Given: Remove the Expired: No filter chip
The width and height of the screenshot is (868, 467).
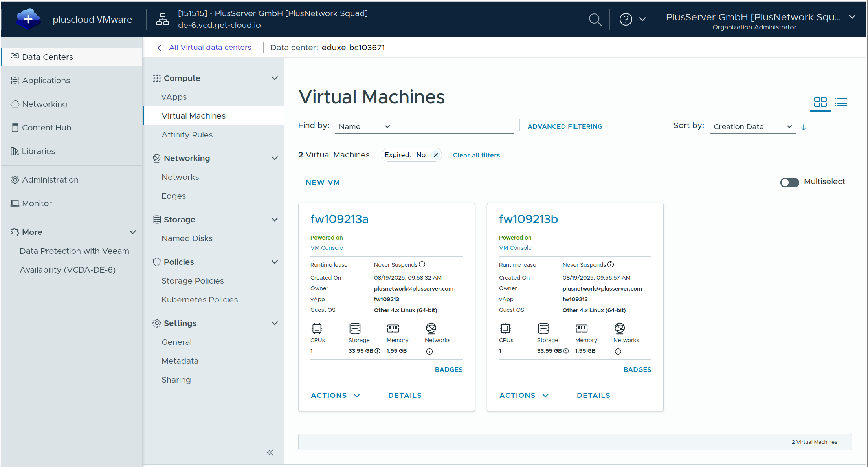Looking at the screenshot, I should pyautogui.click(x=436, y=155).
